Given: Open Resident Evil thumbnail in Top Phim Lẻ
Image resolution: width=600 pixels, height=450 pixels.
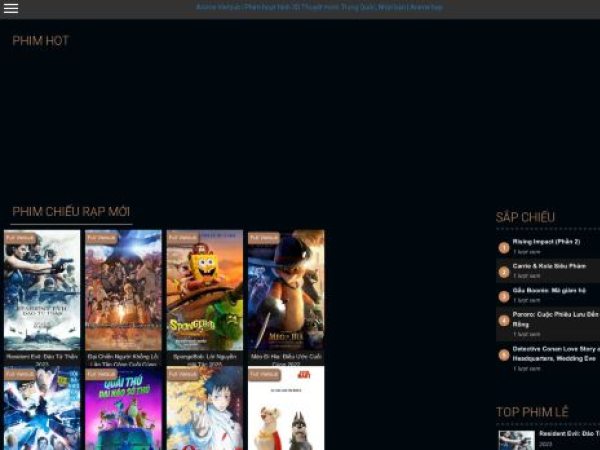Looking at the screenshot, I should click(517, 440).
